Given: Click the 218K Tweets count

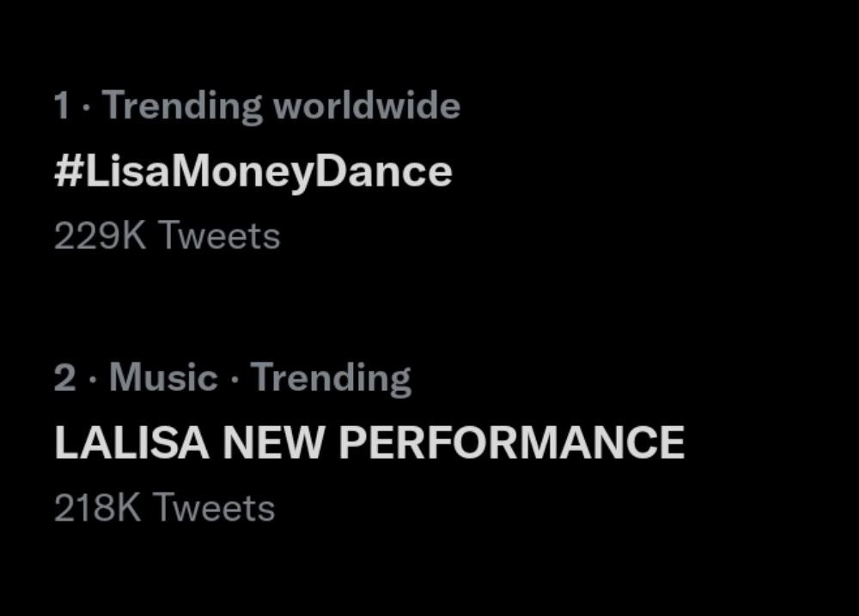Looking at the screenshot, I should click(164, 508).
